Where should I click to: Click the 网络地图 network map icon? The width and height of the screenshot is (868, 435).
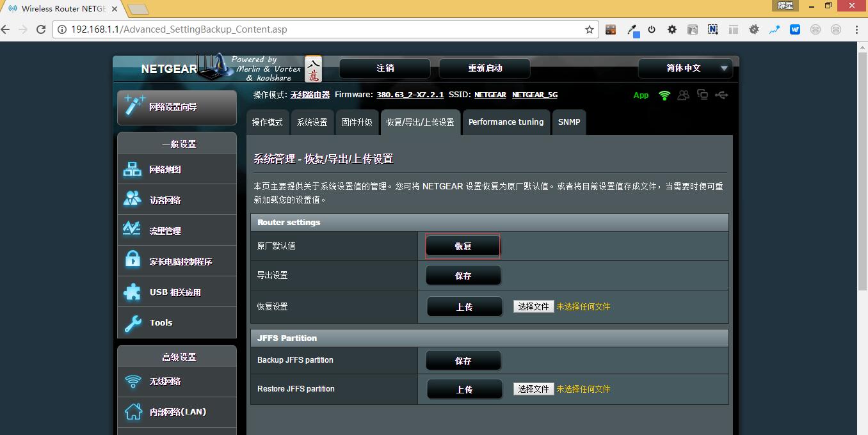click(133, 170)
